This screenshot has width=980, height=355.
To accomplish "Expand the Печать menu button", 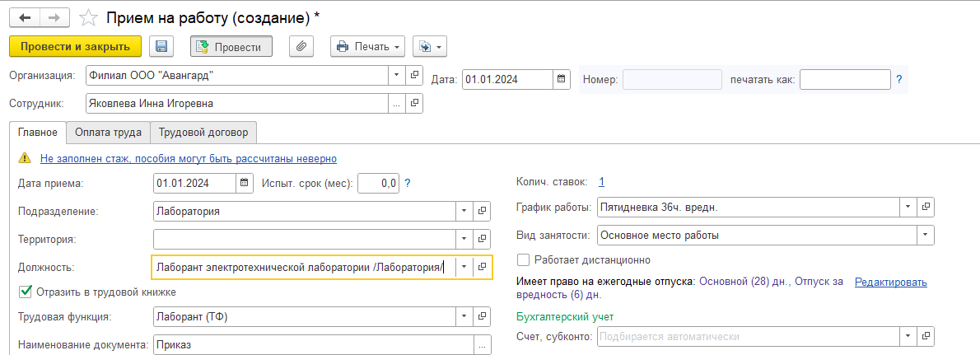I will click(367, 46).
